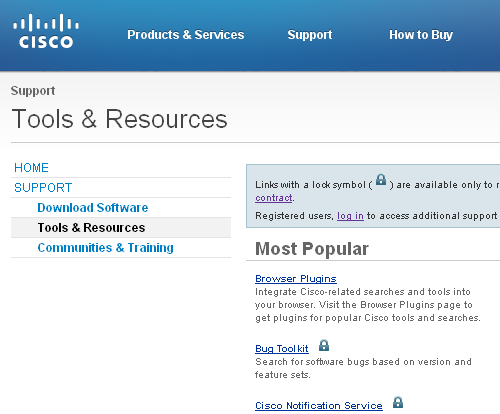Image resolution: width=500 pixels, height=414 pixels.
Task: Open SUPPORT sidebar link
Action: coord(43,188)
